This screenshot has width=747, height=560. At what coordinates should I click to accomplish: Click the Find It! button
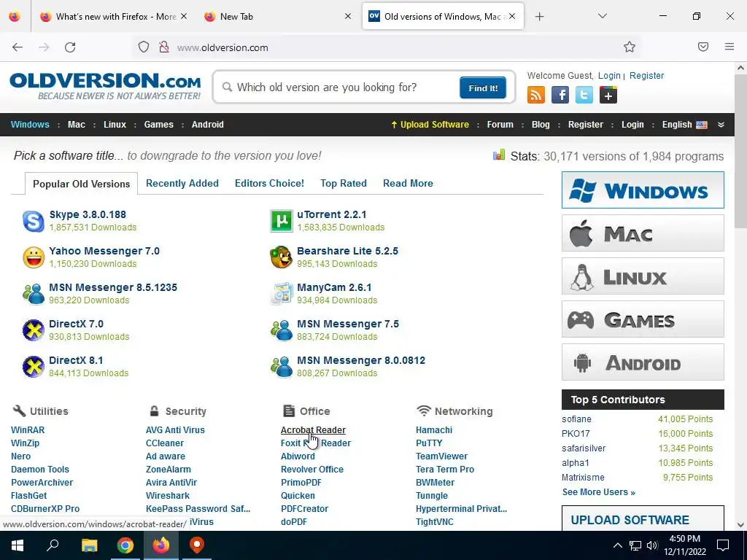click(483, 88)
